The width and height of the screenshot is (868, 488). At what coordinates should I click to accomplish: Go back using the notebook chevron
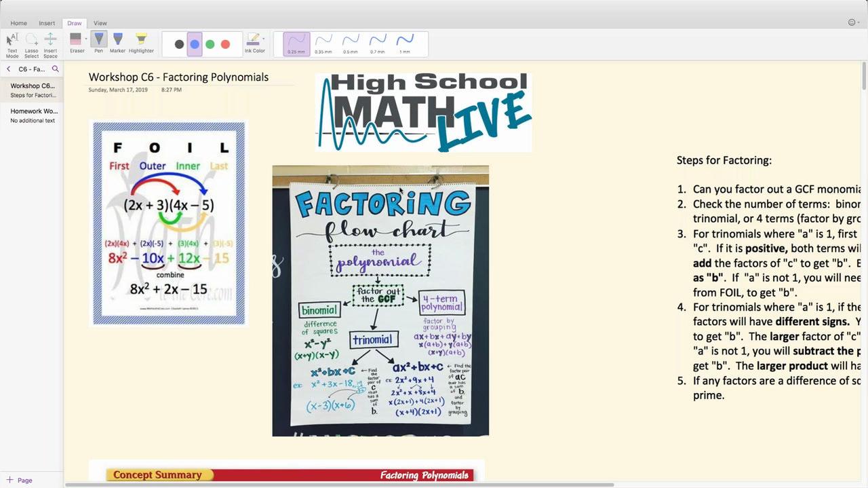coord(9,69)
